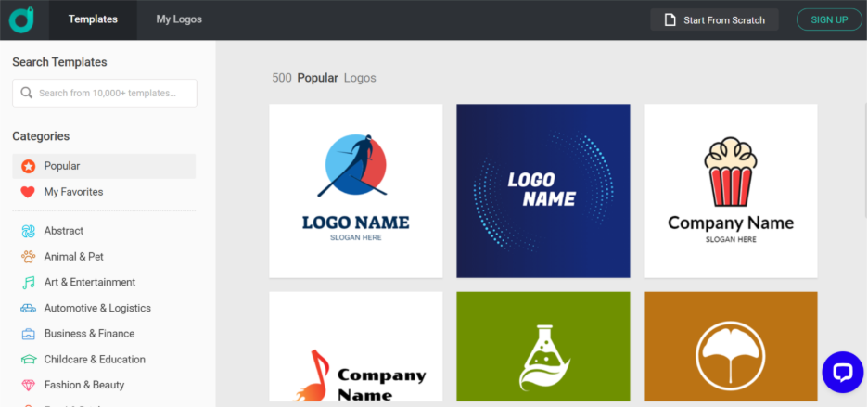The width and height of the screenshot is (868, 407).
Task: Select the skier LOGO NAME template
Action: (356, 191)
